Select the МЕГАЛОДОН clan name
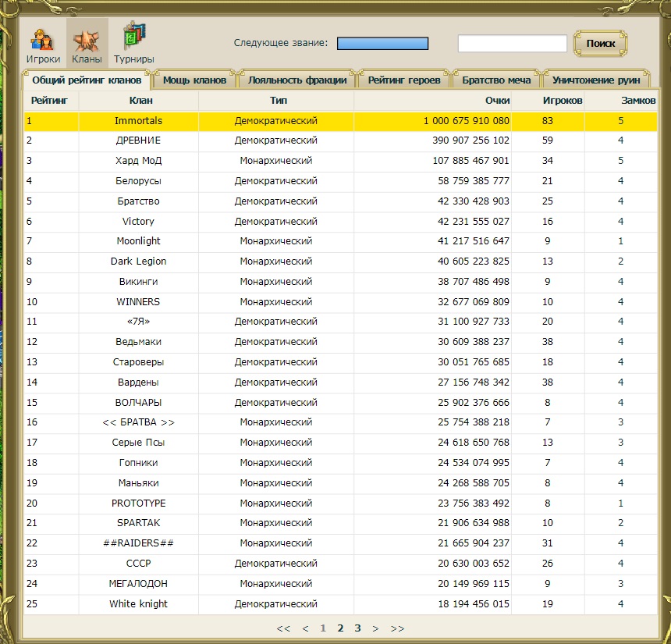The width and height of the screenshot is (671, 644). coord(138,584)
